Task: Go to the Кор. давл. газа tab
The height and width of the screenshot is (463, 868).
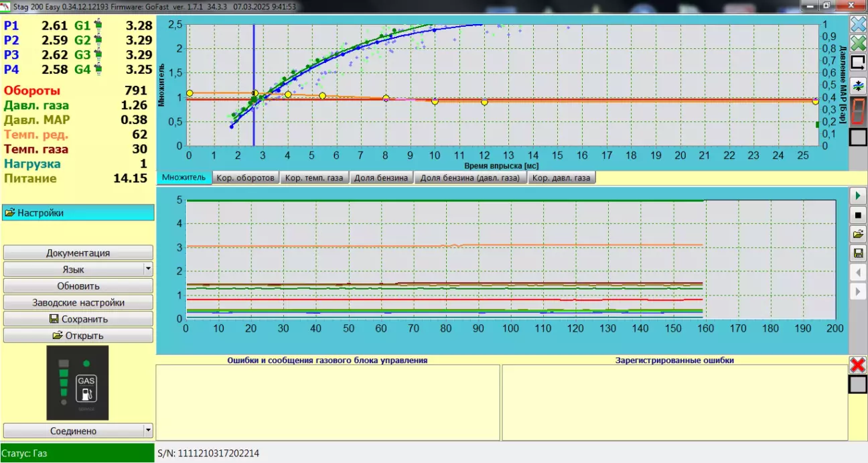Action: [562, 178]
